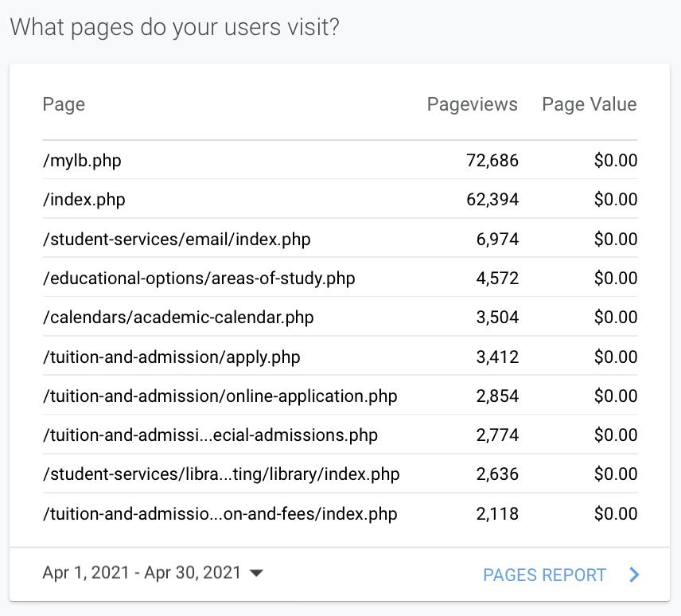Open /tuition-and-admission/apply.php page
Screen dimensions: 681x616
coord(340,357)
